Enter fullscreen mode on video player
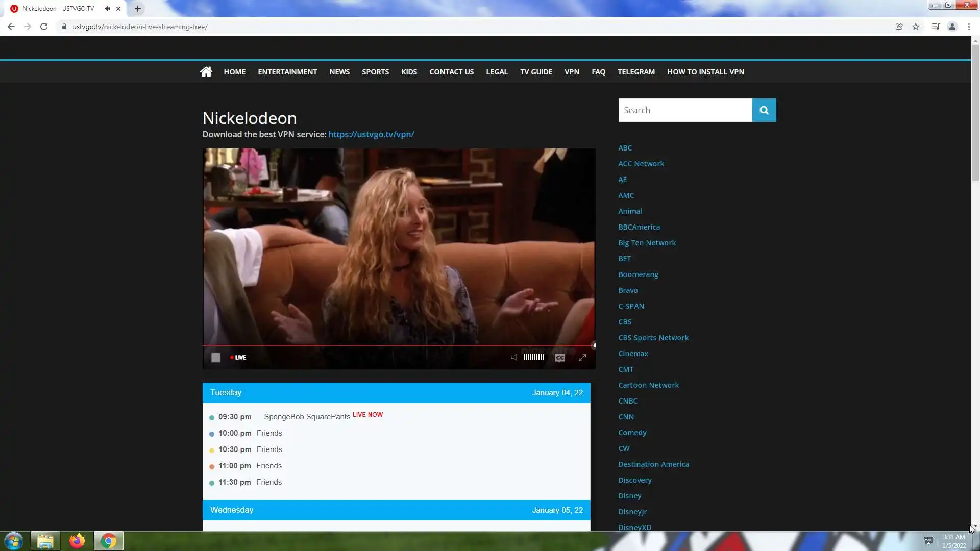Viewport: 980px width, 551px height. point(582,358)
